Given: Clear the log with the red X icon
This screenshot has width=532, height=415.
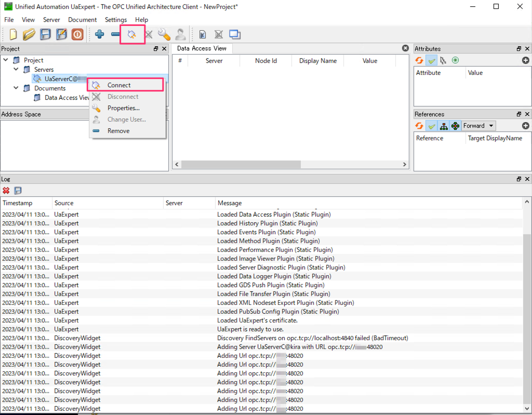Looking at the screenshot, I should click(6, 191).
